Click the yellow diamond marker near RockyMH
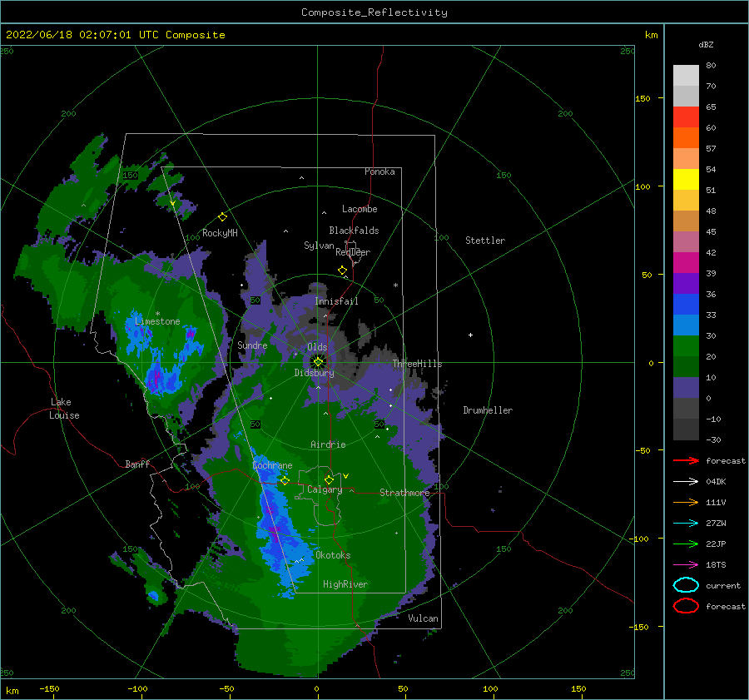 click(222, 217)
